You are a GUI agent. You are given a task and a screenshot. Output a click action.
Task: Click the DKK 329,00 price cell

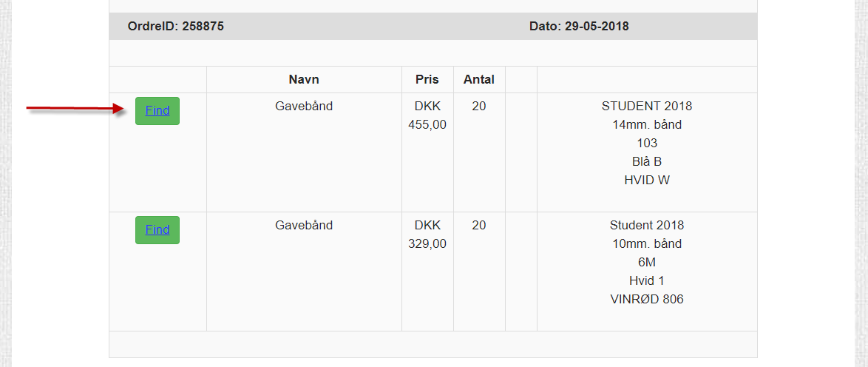[427, 235]
